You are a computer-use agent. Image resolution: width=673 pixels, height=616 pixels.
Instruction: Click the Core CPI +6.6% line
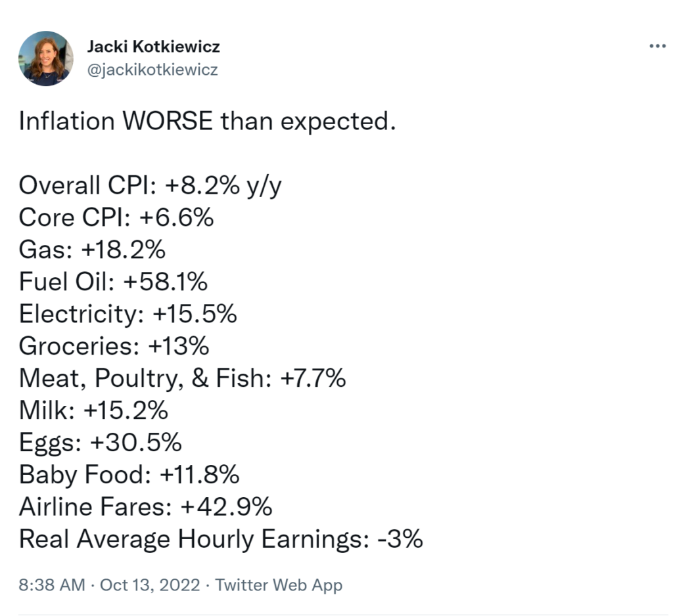116,217
